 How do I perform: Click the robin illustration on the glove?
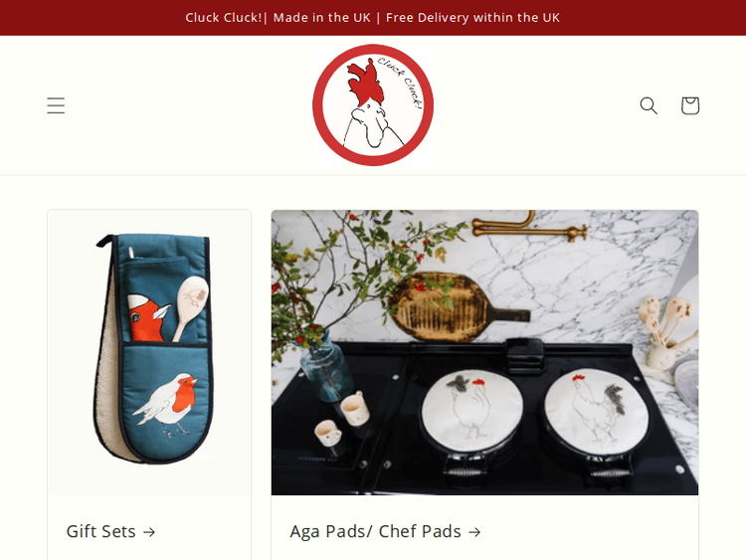point(166,404)
